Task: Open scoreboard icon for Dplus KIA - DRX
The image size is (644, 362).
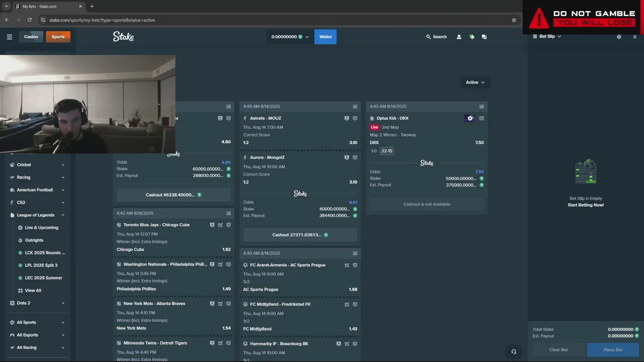Action: (x=481, y=118)
